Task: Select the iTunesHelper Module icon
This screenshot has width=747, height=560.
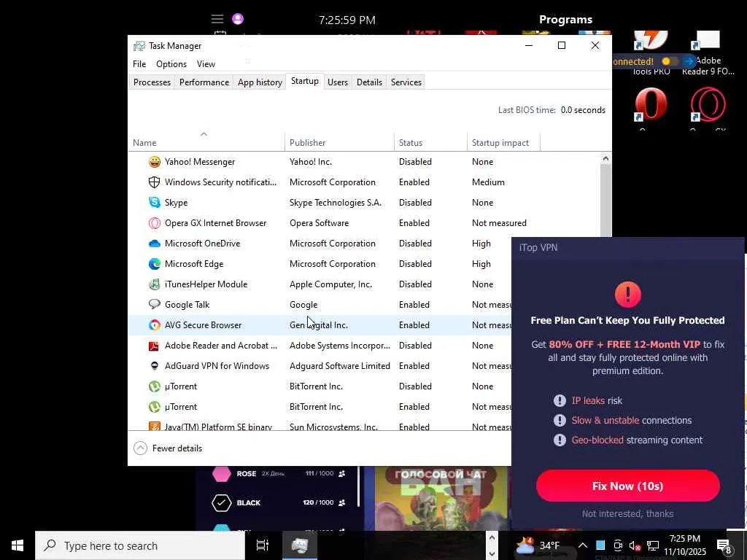Action: click(155, 284)
